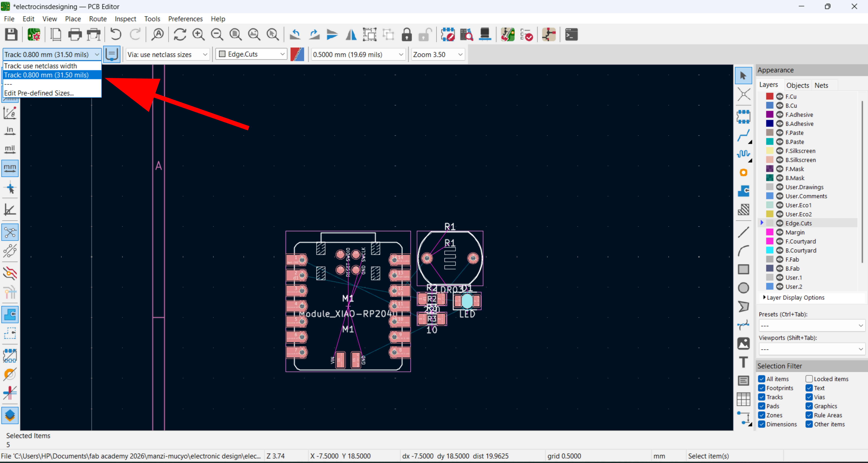The image size is (868, 463).
Task: Hide the F.Cu layer visibility eye
Action: tap(779, 96)
